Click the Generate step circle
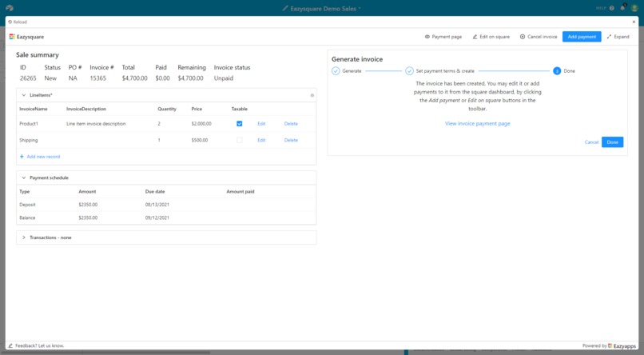Screen dimensions: 644x355 (336, 71)
